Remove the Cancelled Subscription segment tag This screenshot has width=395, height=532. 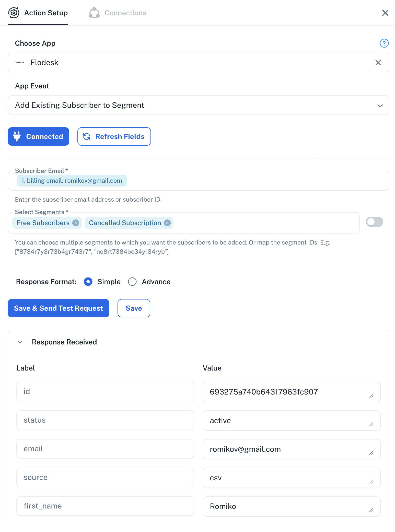pos(167,223)
